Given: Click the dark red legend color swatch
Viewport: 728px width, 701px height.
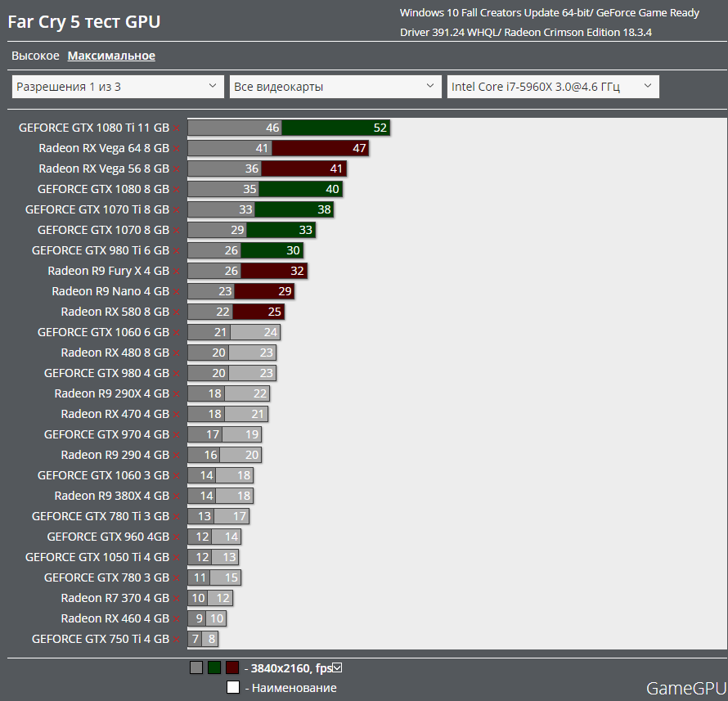Looking at the screenshot, I should click(x=232, y=667).
